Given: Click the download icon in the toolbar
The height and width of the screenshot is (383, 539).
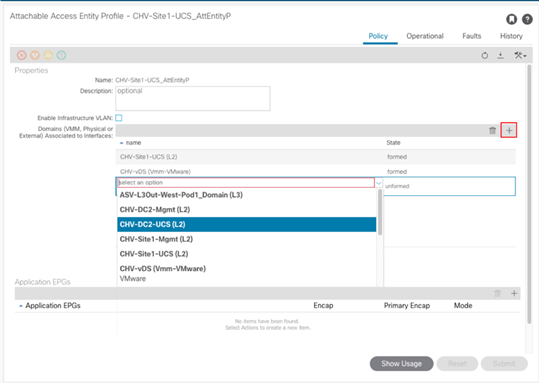Looking at the screenshot, I should coord(500,55).
